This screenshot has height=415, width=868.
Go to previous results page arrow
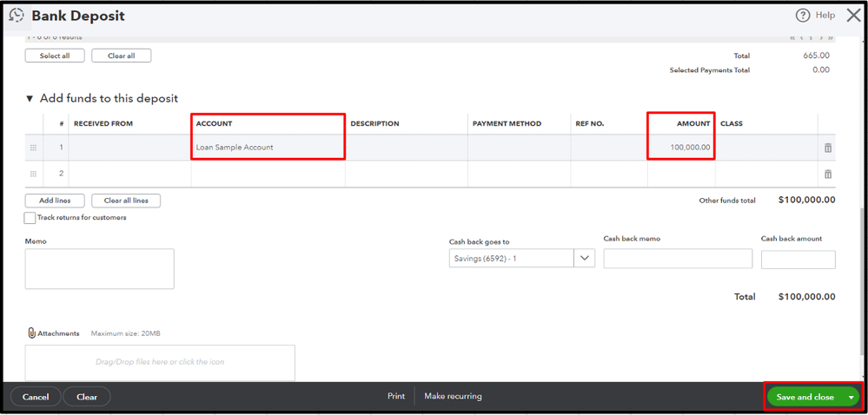click(802, 38)
